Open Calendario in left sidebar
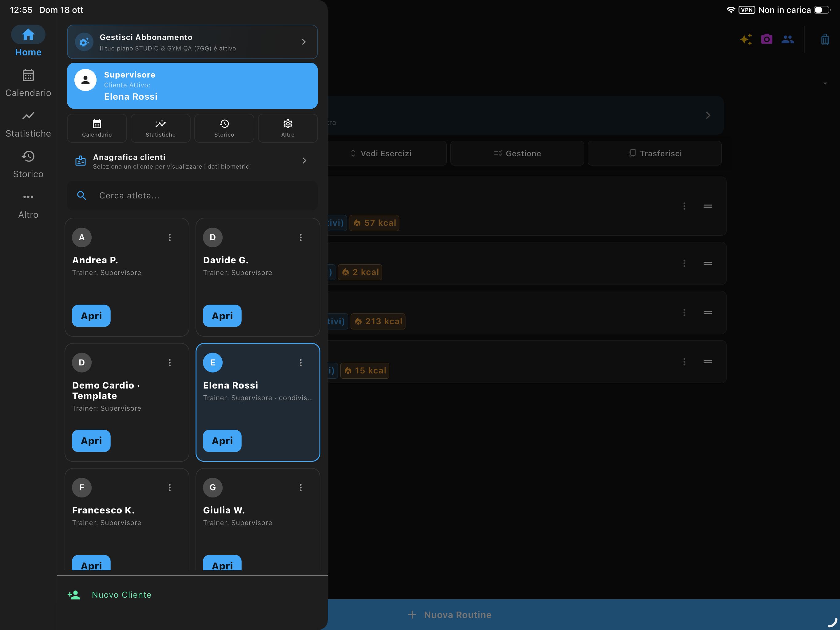 tap(28, 83)
